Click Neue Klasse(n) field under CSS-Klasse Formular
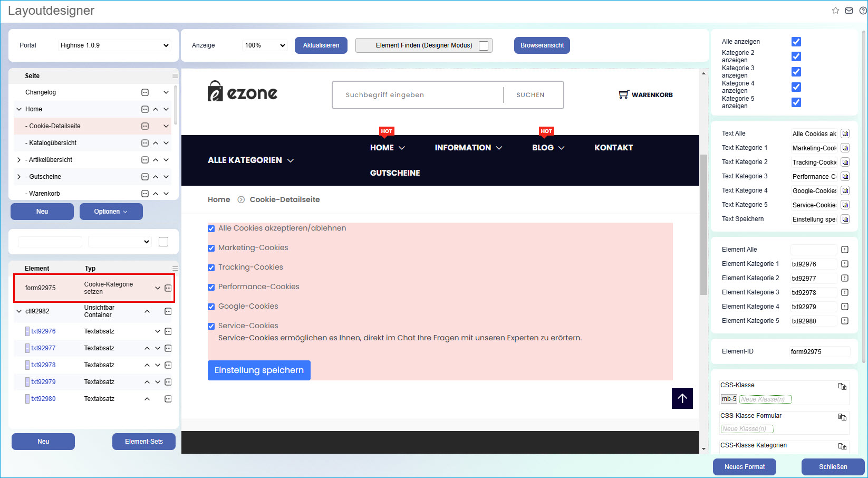Image resolution: width=868 pixels, height=478 pixels. click(x=747, y=429)
